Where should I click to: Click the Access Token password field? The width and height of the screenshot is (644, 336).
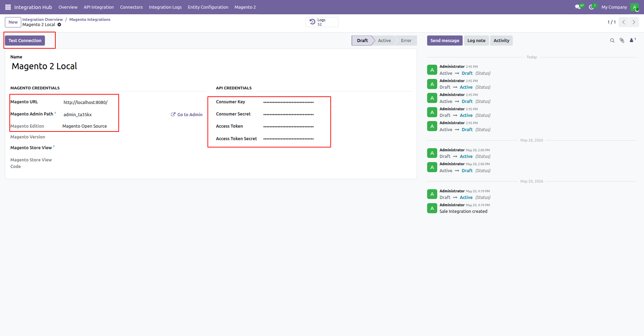click(x=337, y=127)
